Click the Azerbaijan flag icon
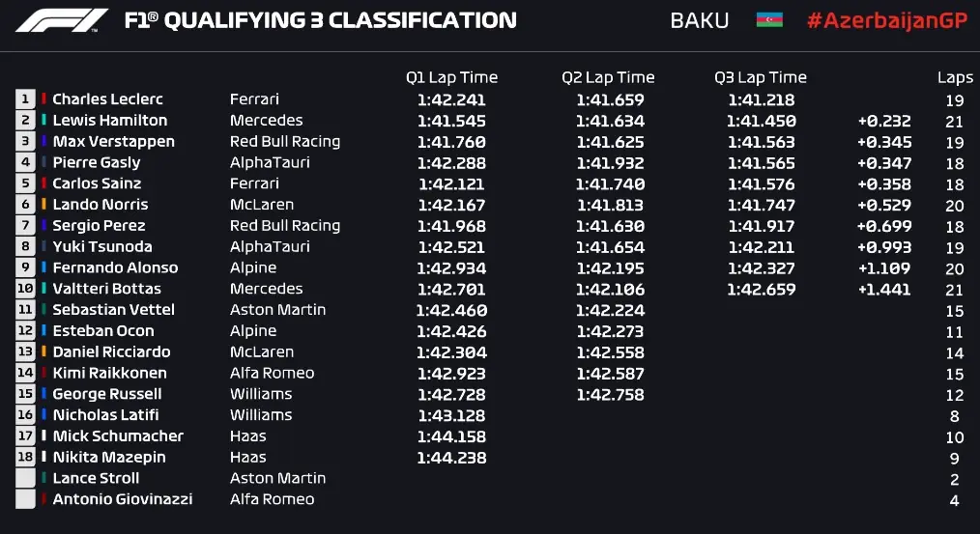 (768, 20)
